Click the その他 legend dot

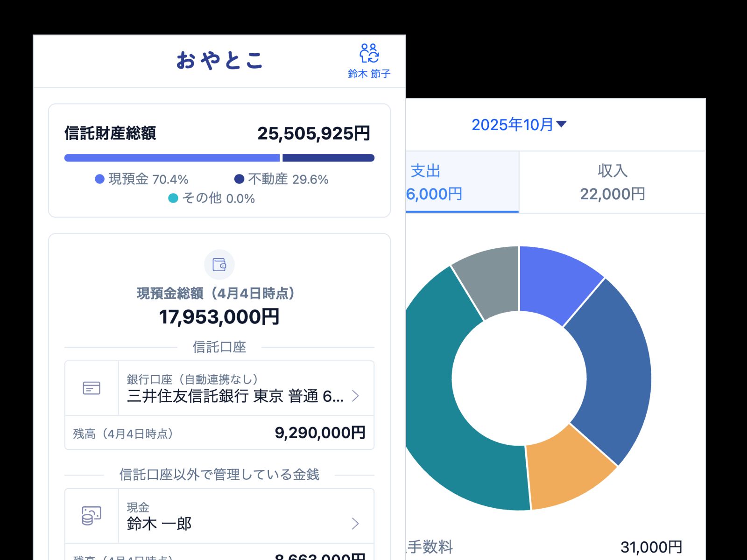(x=172, y=198)
